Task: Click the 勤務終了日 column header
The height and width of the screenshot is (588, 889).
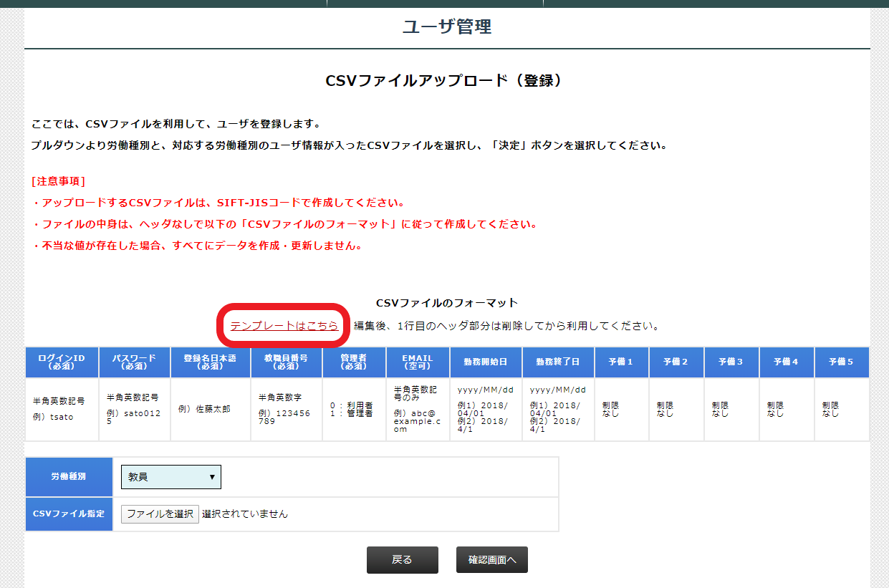Action: point(557,362)
